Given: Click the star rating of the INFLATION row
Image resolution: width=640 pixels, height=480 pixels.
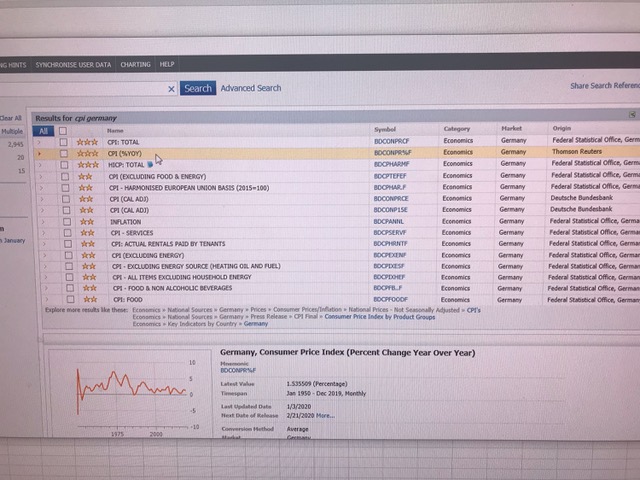Looking at the screenshot, I should coord(87,221).
